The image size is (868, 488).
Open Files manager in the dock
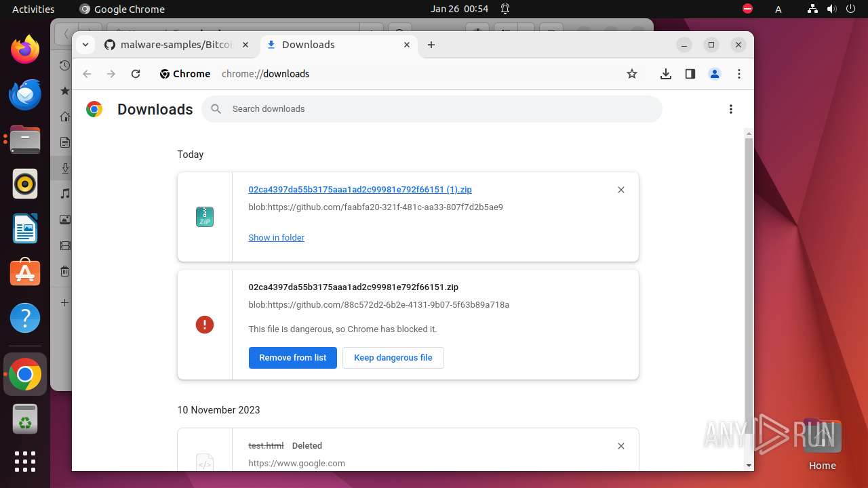point(25,139)
